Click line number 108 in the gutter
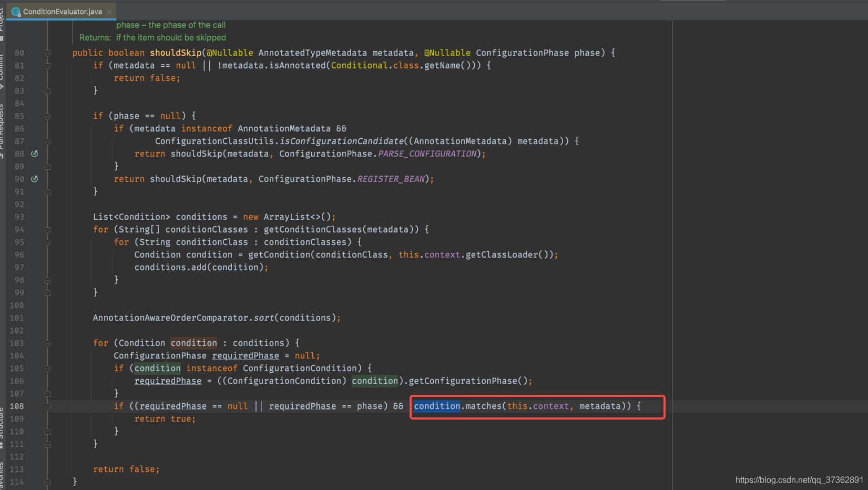This screenshot has height=490, width=868. [17, 406]
